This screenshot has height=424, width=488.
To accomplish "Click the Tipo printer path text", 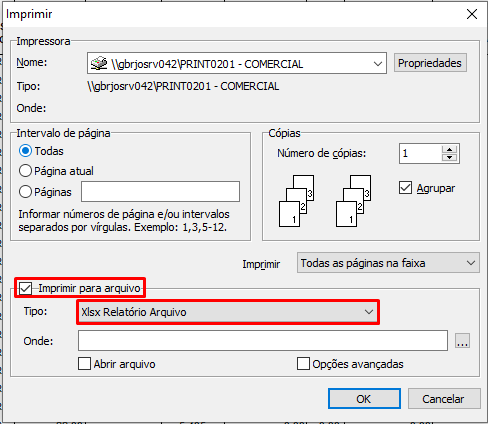I will pyautogui.click(x=183, y=86).
